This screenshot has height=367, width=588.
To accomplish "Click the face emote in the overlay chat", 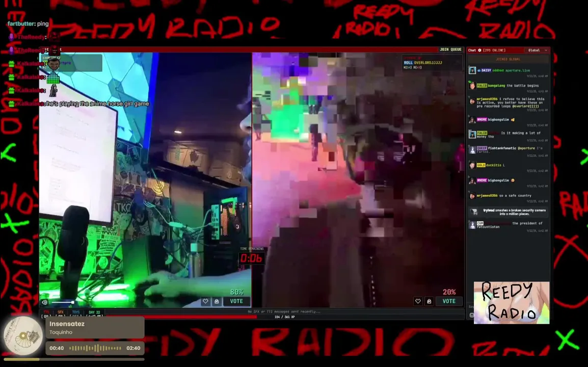I will (x=54, y=64).
